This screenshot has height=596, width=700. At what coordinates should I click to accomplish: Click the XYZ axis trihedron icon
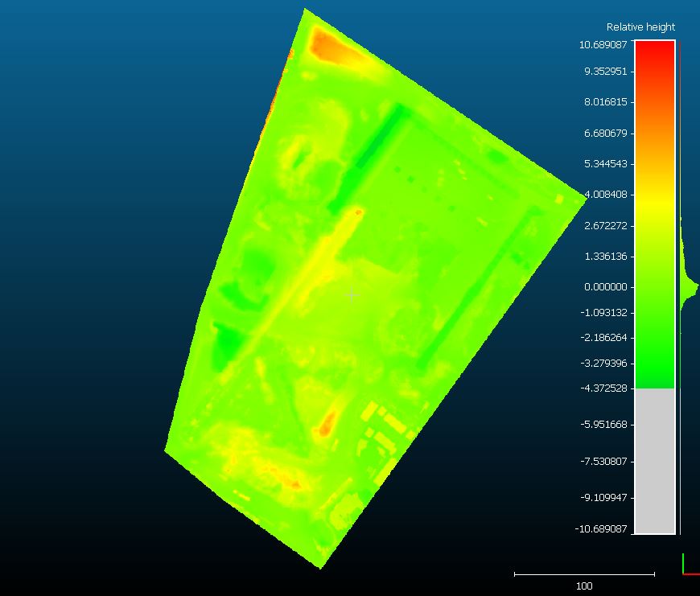coord(689,565)
